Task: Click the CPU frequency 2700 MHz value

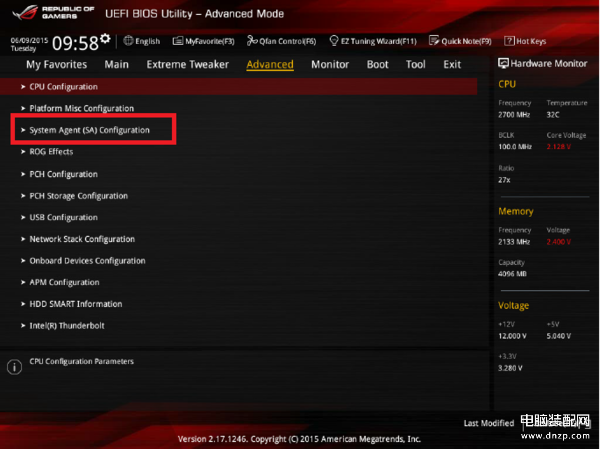Action: (x=514, y=115)
